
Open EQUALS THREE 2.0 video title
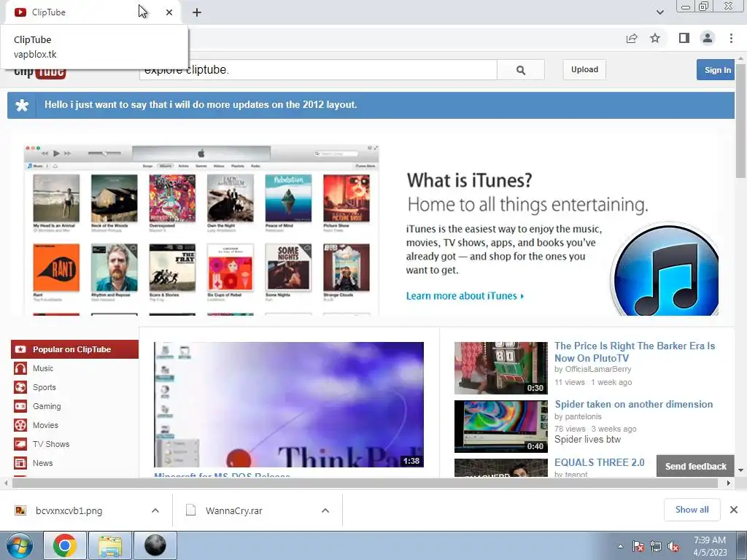600,462
